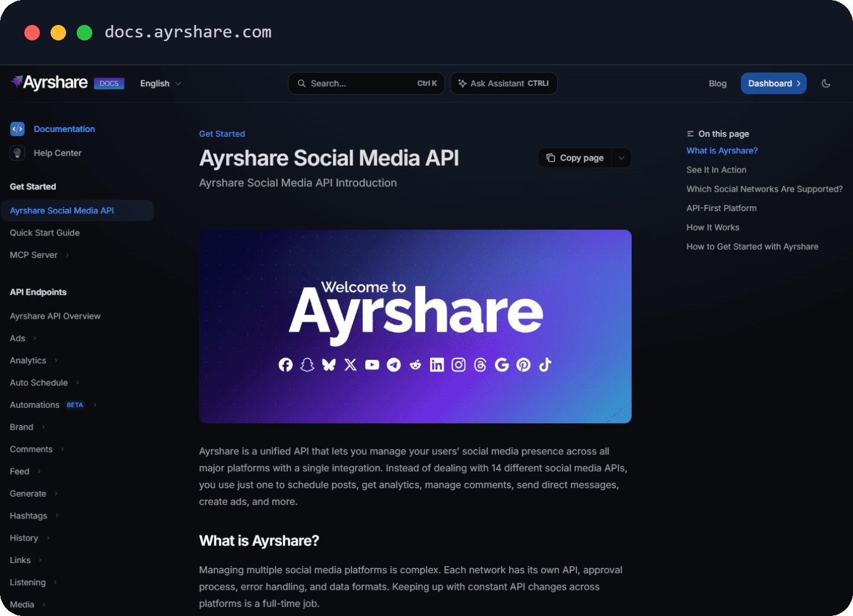
Task: Click the LinkedIn icon in banner
Action: (x=437, y=364)
